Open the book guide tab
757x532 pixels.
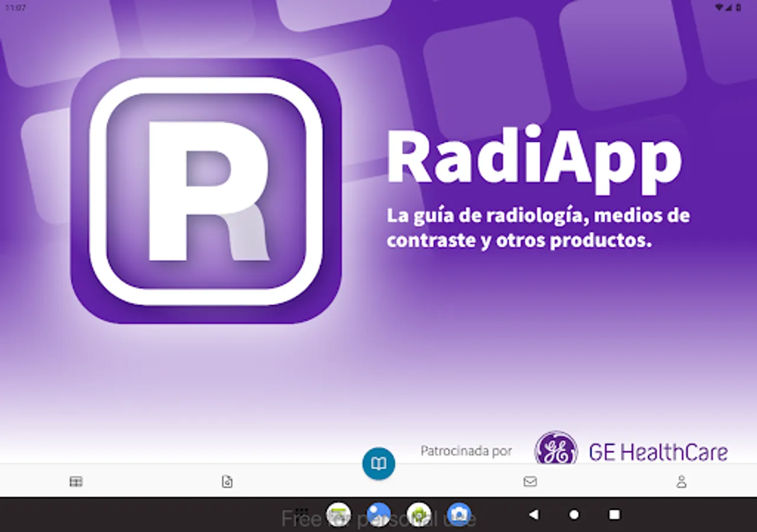point(378,463)
